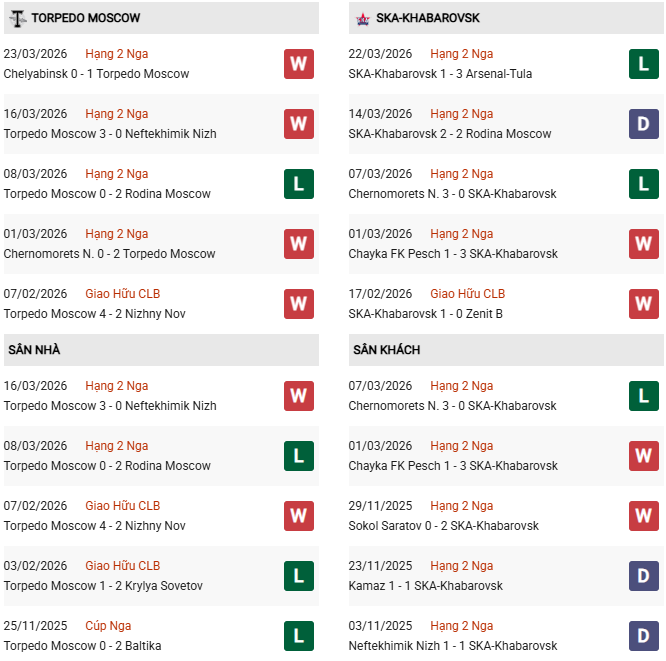
Task: Click the D badge for Neftekhimik Nizh 1-1 SKA-Khabarovsk
Action: coord(643,636)
